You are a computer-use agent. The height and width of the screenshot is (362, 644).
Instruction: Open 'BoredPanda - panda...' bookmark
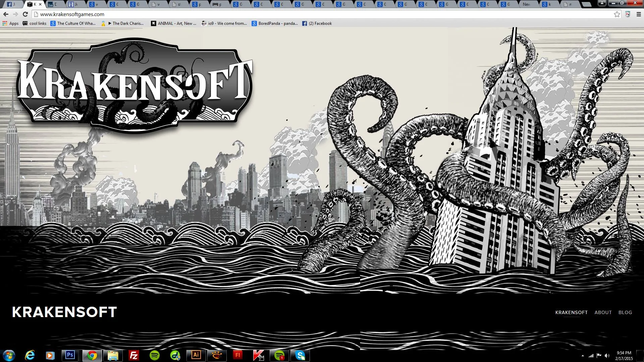[x=275, y=23]
